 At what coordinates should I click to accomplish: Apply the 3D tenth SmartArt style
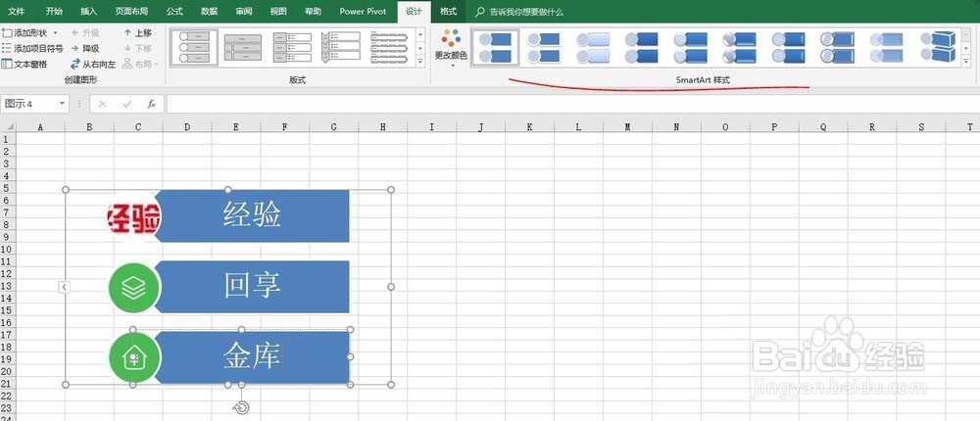click(936, 47)
